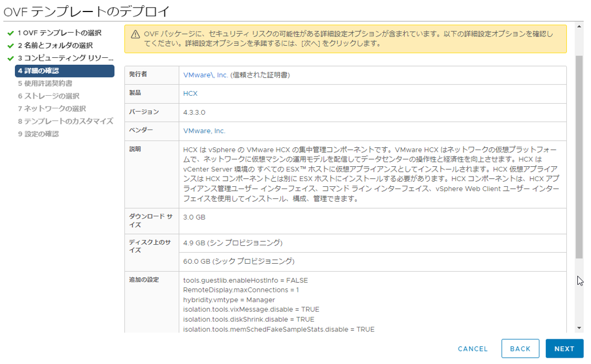
Task: Click the yellow security warning message text
Action: tap(349, 39)
